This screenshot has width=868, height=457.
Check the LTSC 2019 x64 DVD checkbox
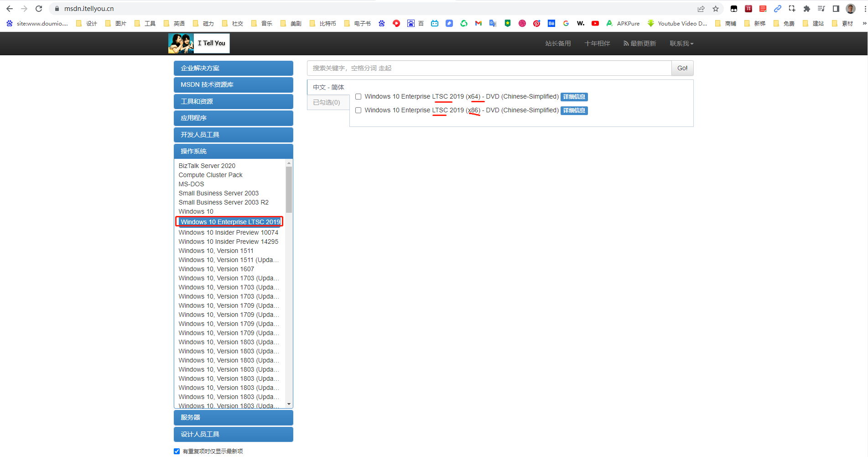(x=358, y=97)
